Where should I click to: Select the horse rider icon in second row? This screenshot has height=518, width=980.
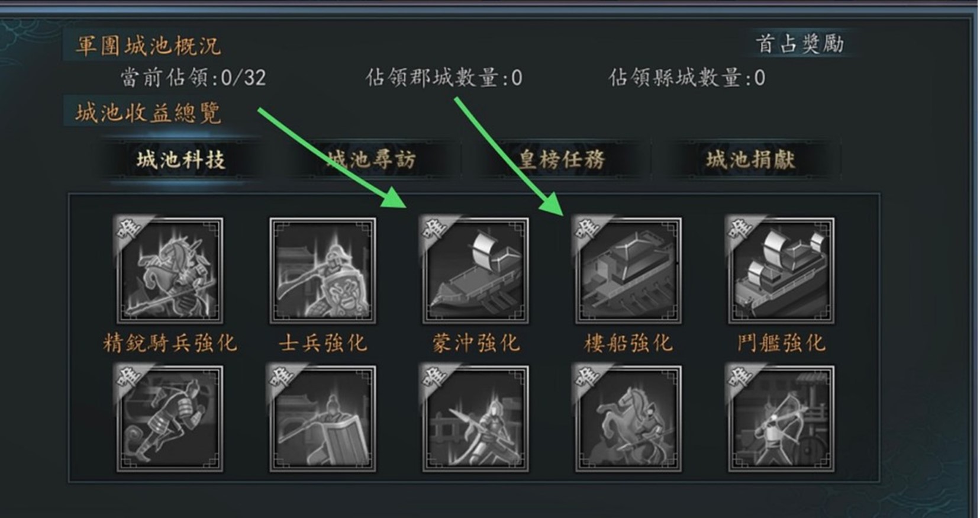point(628,418)
